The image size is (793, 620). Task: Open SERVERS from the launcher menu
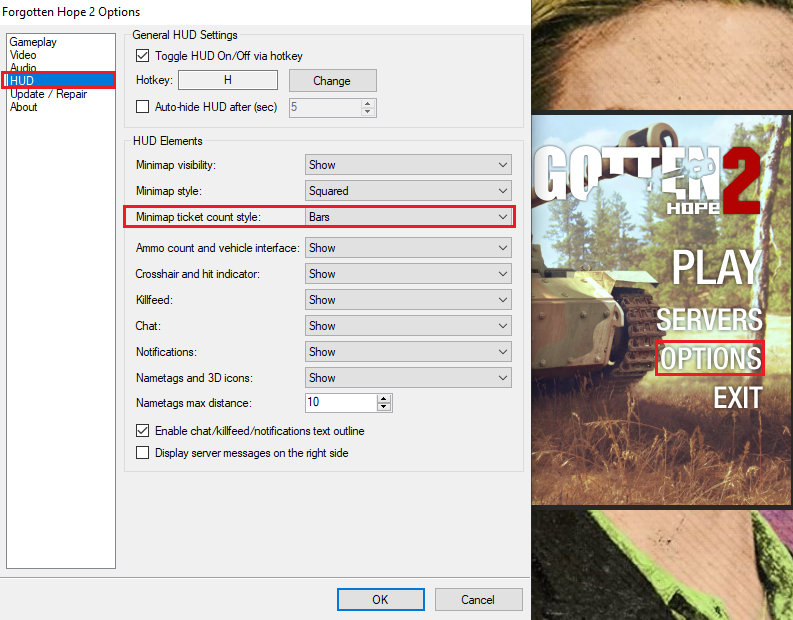tap(709, 320)
